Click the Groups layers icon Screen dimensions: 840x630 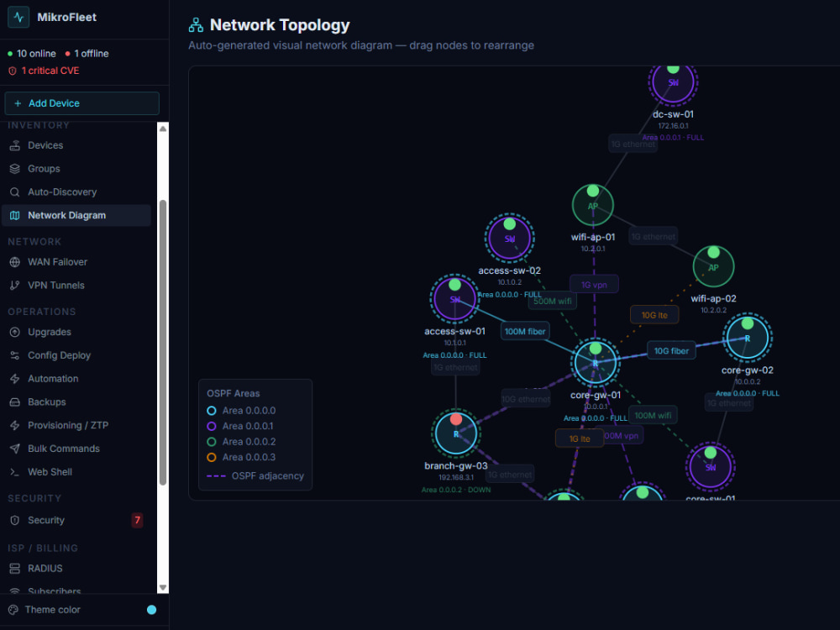(x=15, y=169)
